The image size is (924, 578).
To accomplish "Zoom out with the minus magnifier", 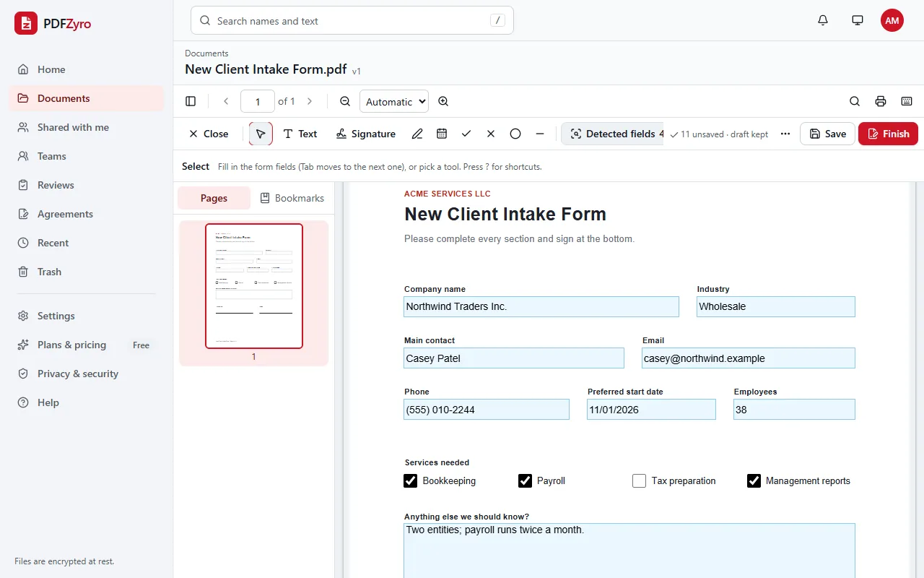I will pyautogui.click(x=345, y=101).
